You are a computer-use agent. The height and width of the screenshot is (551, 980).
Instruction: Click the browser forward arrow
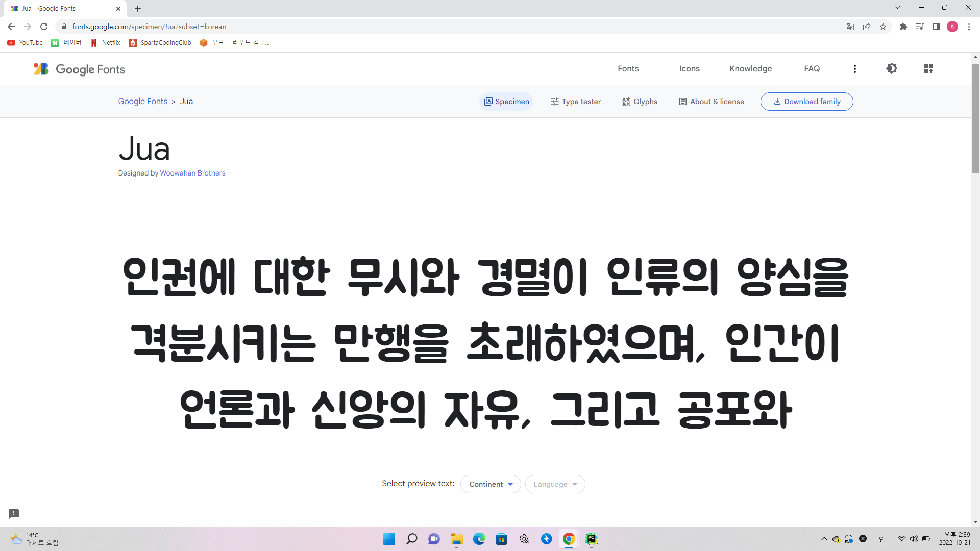coord(28,27)
